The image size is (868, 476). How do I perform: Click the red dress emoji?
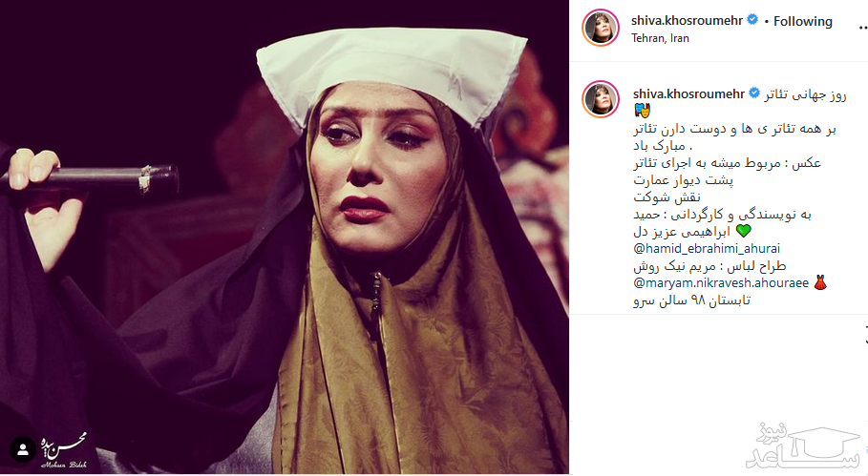[820, 282]
